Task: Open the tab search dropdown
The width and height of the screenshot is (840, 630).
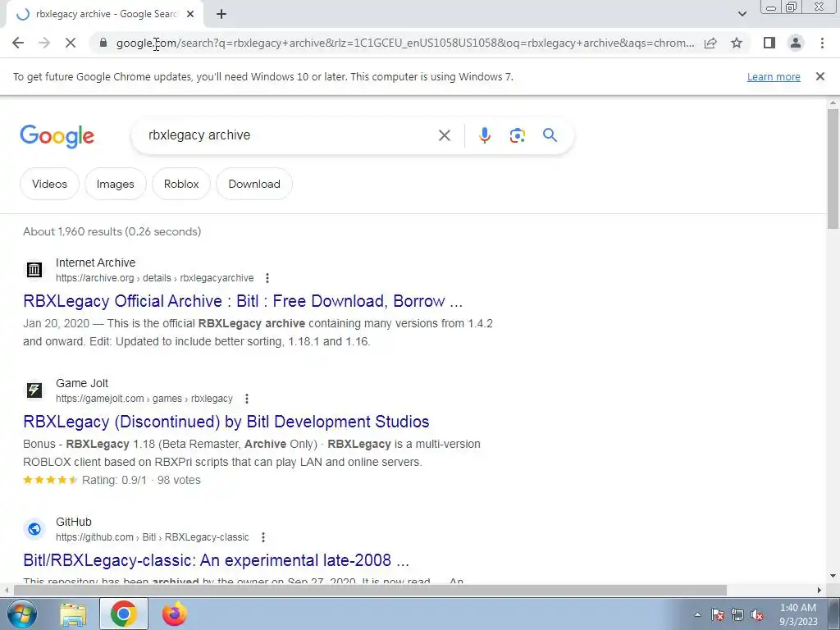Action: pyautogui.click(x=742, y=14)
